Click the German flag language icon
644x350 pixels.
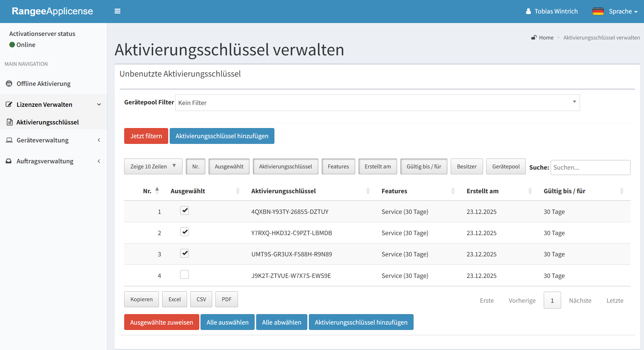click(598, 11)
